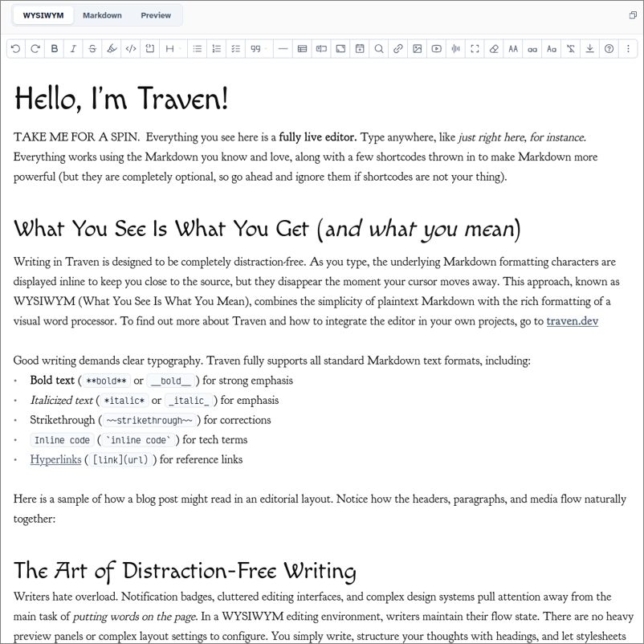Image resolution: width=644 pixels, height=644 pixels.
Task: Click the [link](url) code snippet
Action: point(120,459)
